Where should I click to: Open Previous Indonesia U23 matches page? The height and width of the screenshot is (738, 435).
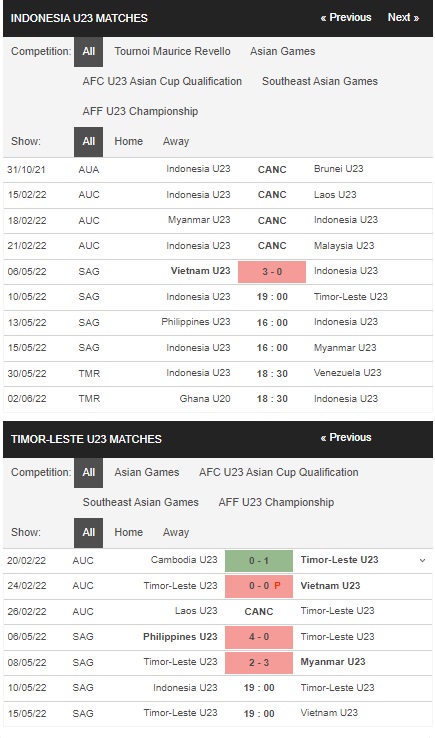pos(346,17)
